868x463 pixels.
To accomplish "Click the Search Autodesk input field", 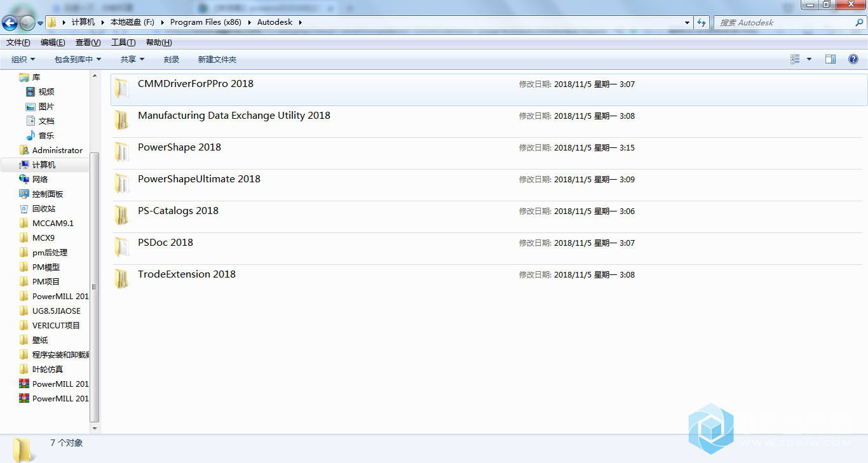I will click(x=783, y=22).
